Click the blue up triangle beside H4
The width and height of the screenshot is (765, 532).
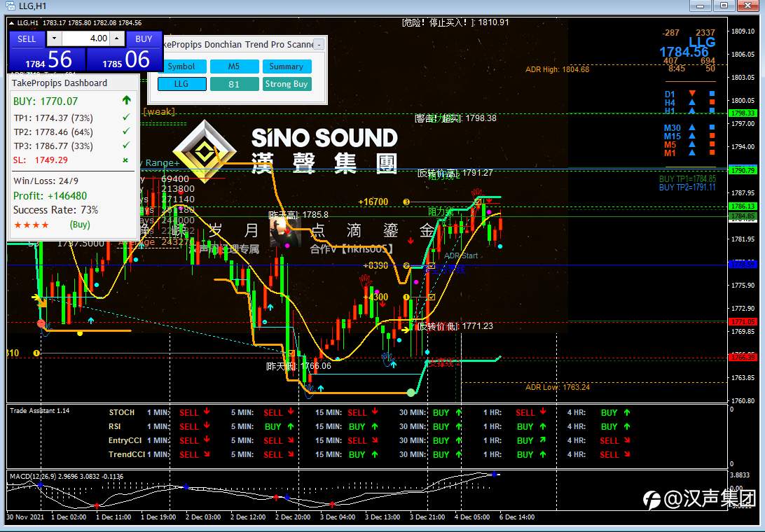coord(692,102)
